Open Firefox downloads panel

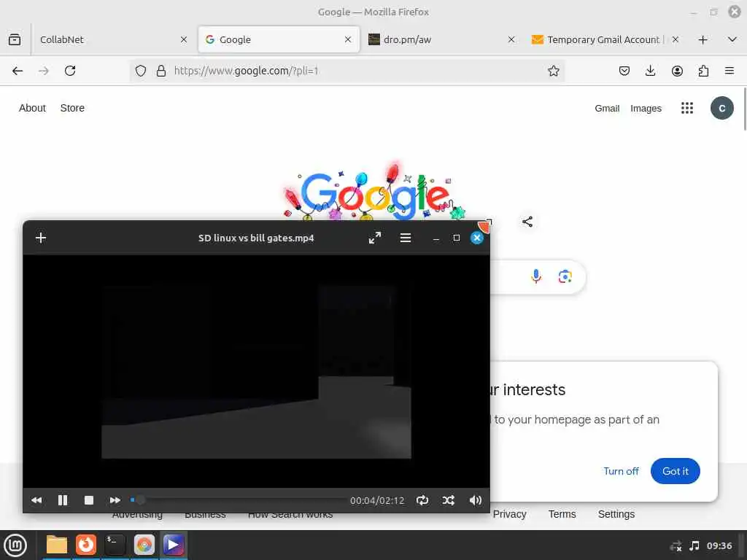click(650, 71)
